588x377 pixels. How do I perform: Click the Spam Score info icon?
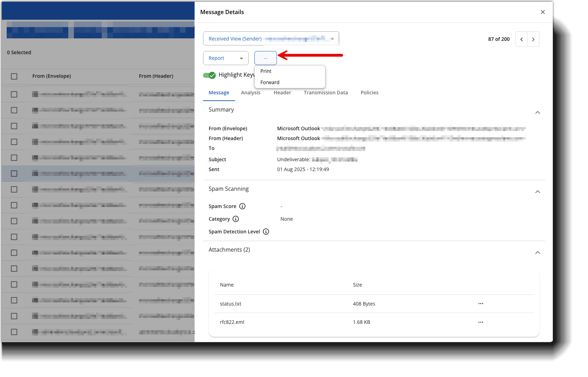coord(242,206)
